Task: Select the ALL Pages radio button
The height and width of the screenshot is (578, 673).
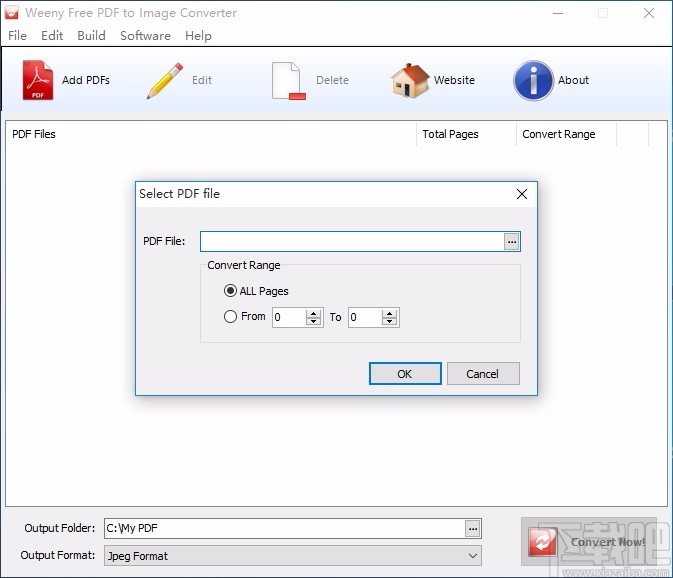Action: click(230, 291)
